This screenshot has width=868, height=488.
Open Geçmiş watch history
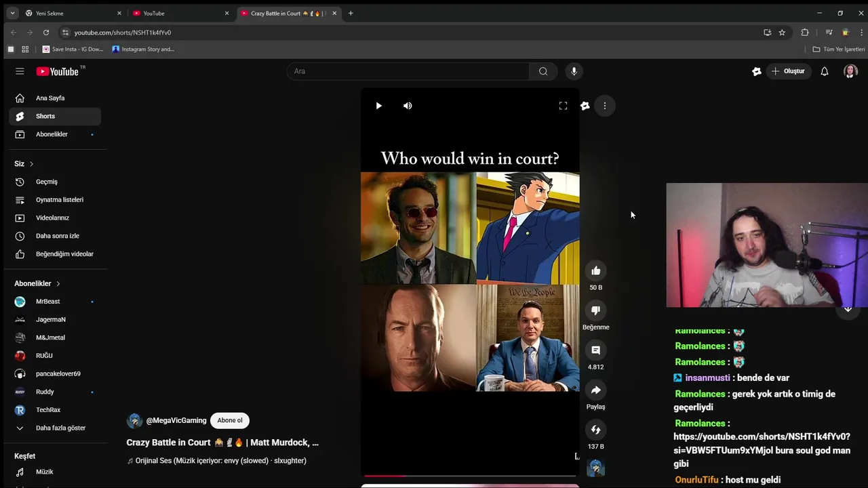[x=55, y=182]
